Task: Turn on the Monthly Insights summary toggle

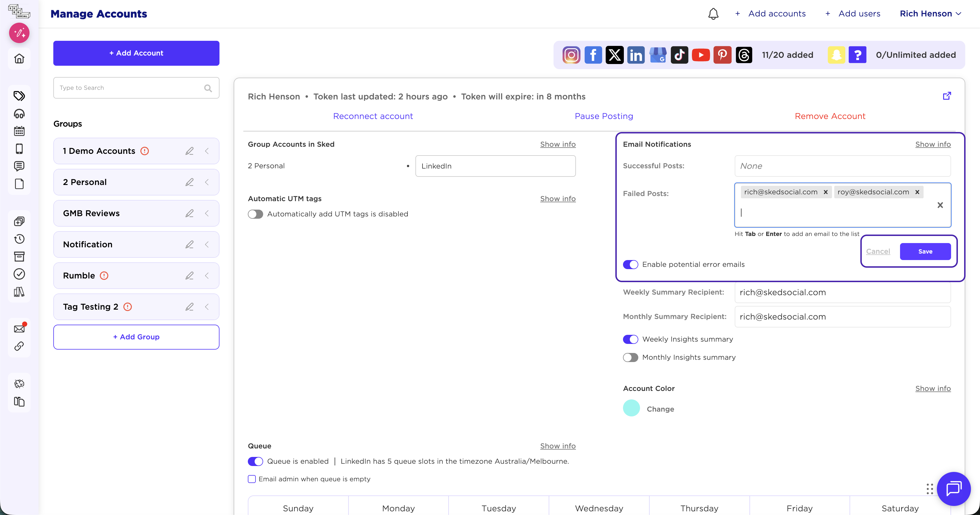Action: (630, 357)
